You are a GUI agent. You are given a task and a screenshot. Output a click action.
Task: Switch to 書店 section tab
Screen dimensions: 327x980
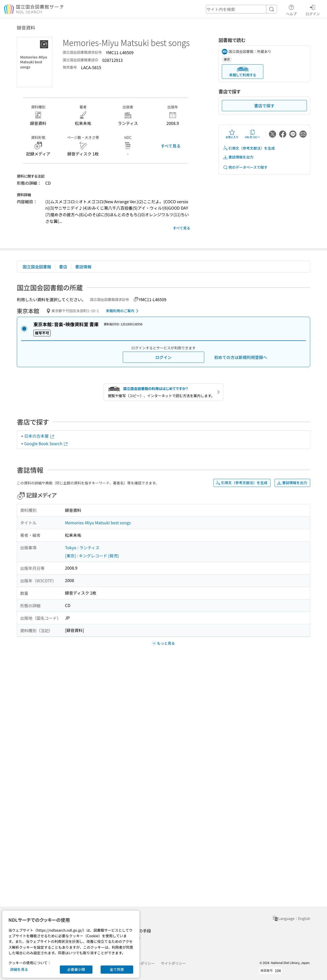pos(63,267)
